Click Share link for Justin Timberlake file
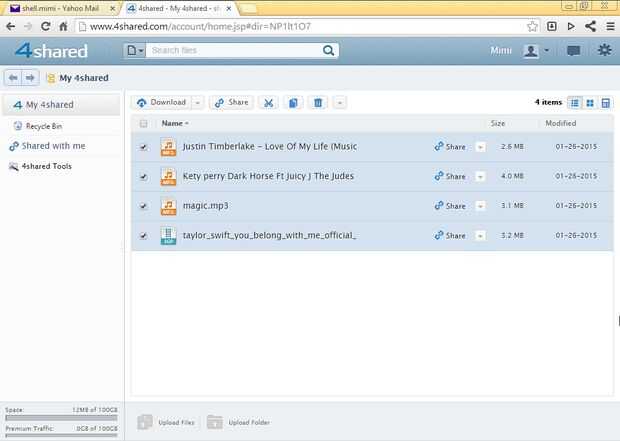The height and width of the screenshot is (441, 620). (450, 147)
